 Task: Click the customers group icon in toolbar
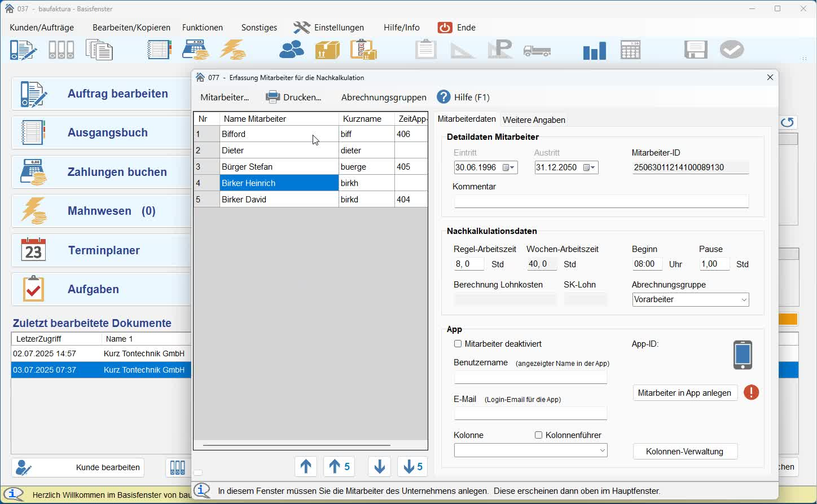pyautogui.click(x=291, y=50)
